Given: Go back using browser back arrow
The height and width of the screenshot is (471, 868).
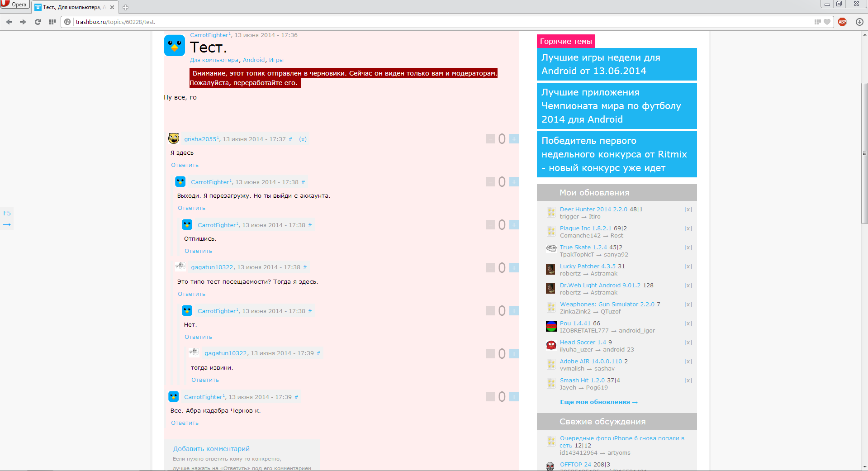Looking at the screenshot, I should pyautogui.click(x=9, y=22).
